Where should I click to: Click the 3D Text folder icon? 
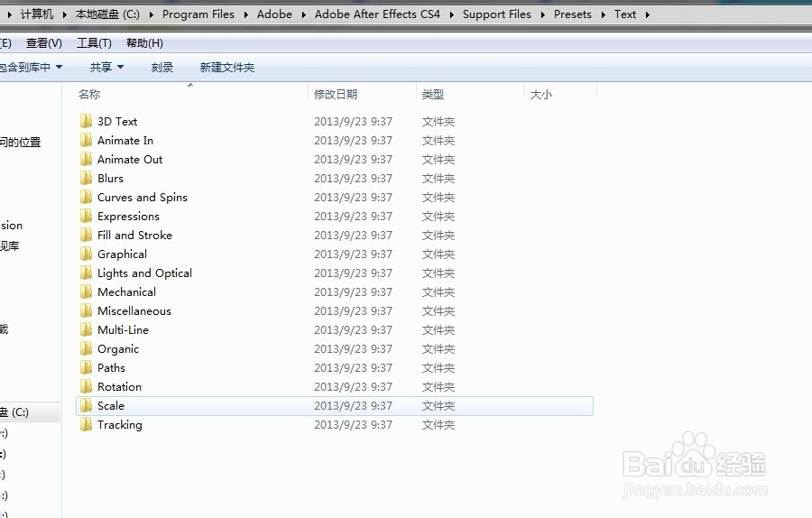coord(86,121)
